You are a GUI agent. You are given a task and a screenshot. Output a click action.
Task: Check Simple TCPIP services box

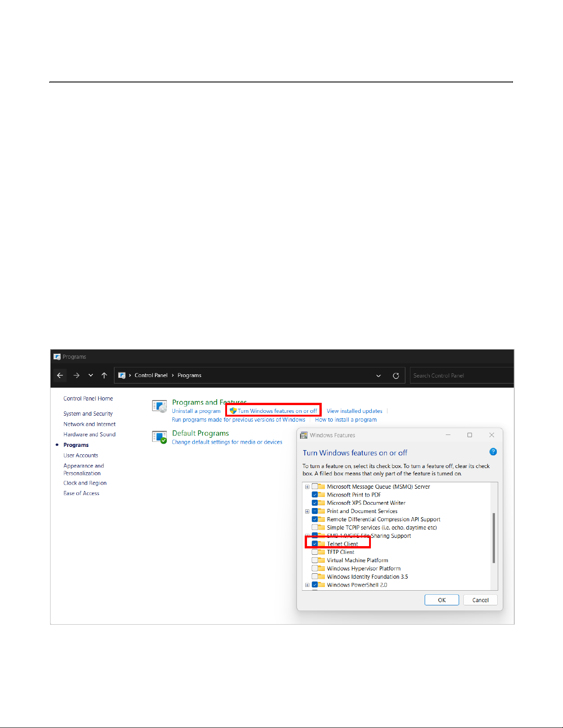(x=315, y=528)
